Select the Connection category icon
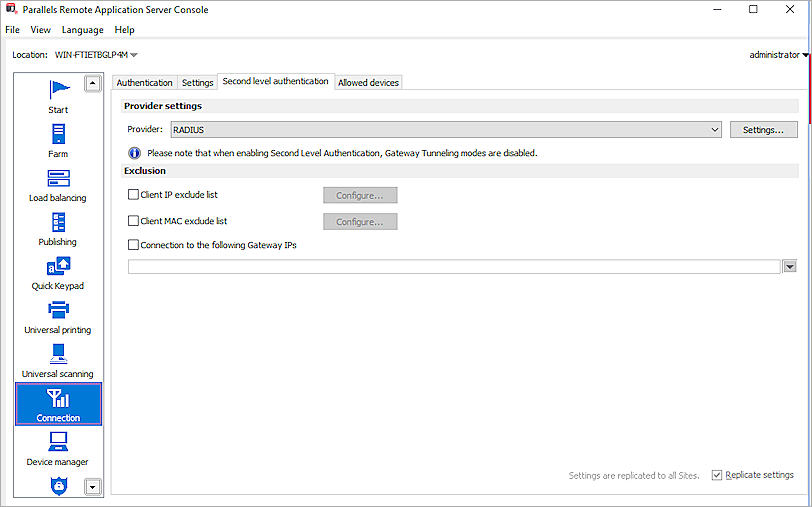Screen dimensions: 812x507 [x=58, y=399]
